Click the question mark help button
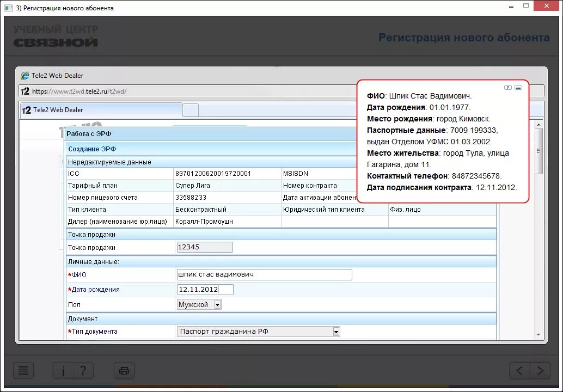 (x=83, y=370)
